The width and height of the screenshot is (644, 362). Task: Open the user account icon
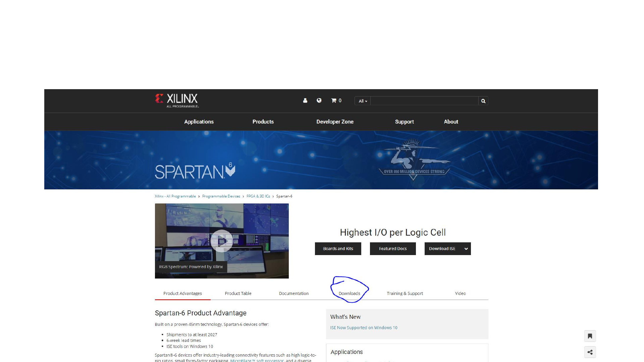305,101
